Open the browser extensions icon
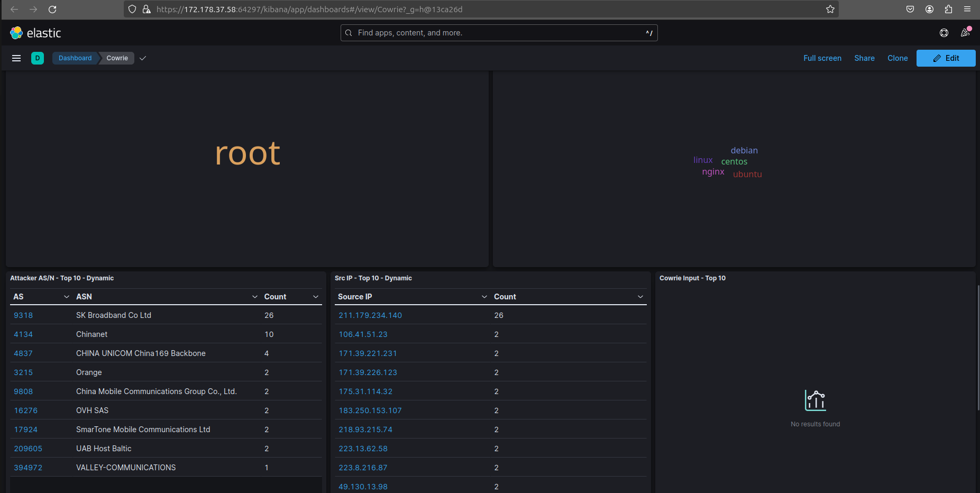980x493 pixels. 948,9
